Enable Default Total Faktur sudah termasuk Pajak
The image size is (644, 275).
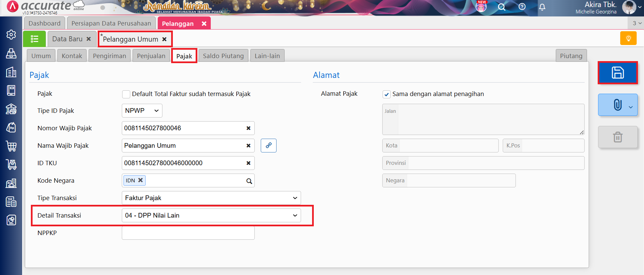tap(126, 94)
